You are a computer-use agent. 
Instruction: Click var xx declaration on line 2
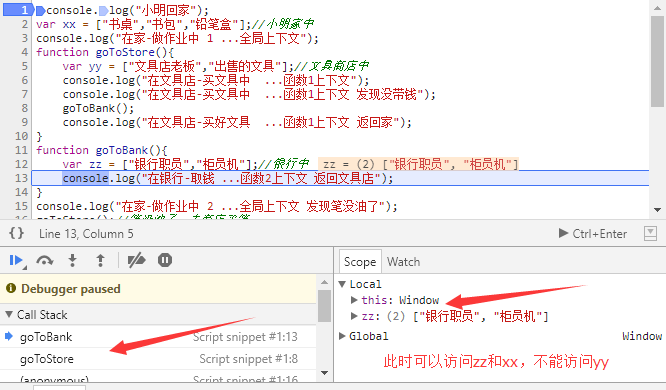click(56, 24)
